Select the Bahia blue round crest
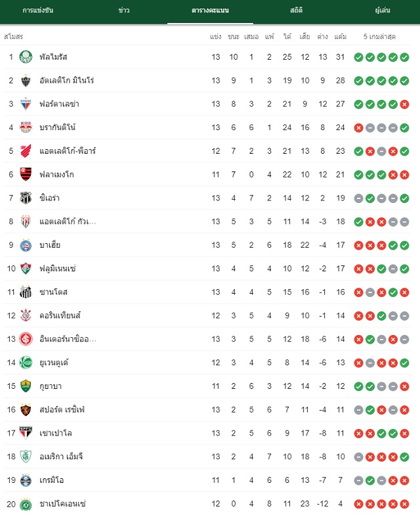 pyautogui.click(x=26, y=245)
